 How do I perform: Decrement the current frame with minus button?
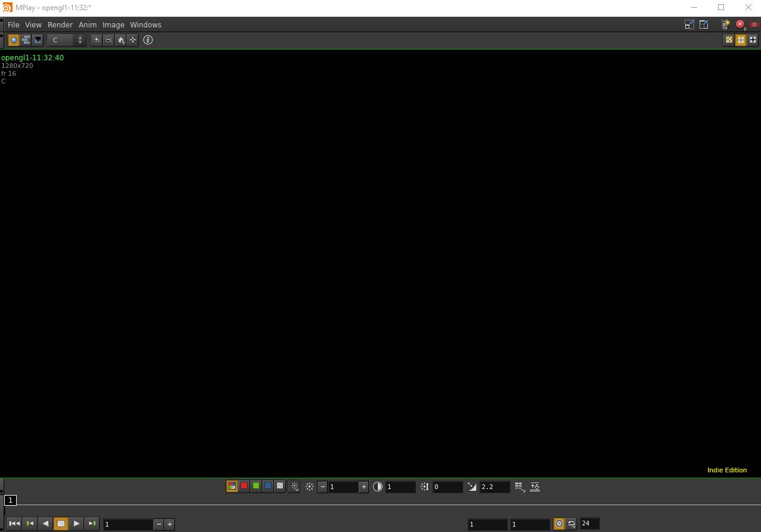(x=159, y=524)
